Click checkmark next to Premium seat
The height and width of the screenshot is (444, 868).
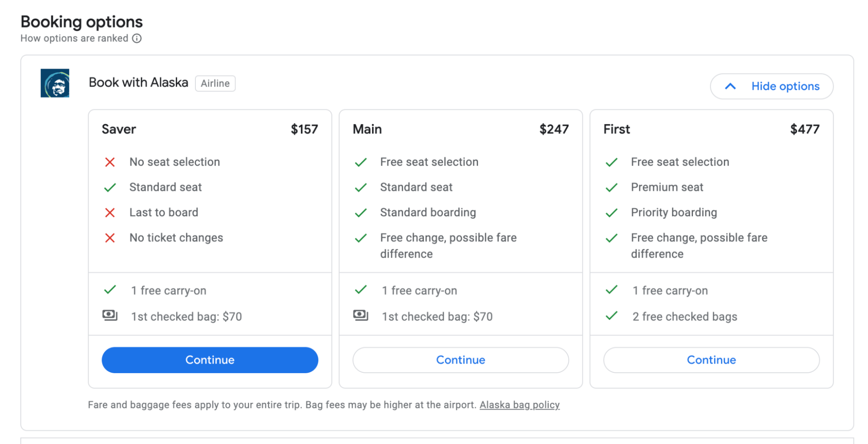tap(611, 187)
